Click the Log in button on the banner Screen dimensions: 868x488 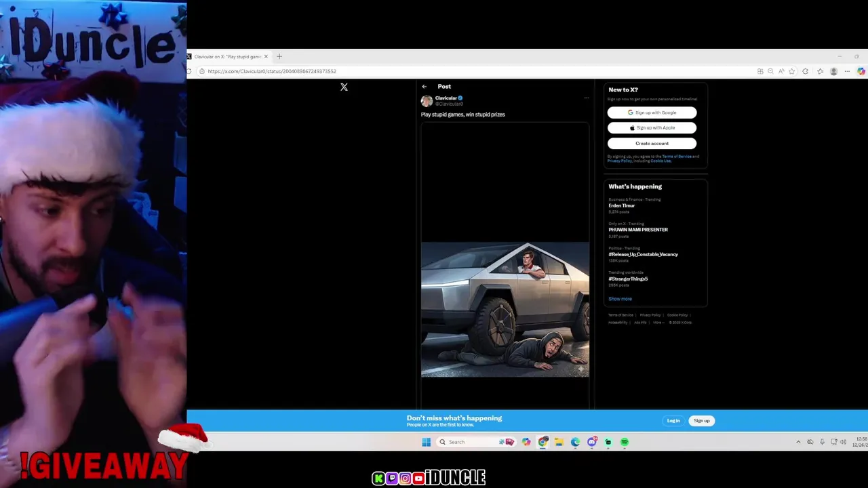673,421
